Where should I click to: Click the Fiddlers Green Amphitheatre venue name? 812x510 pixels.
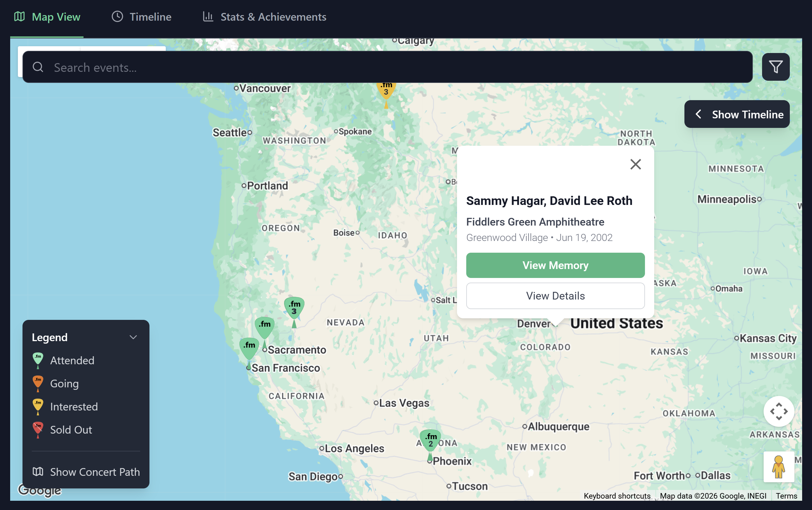(535, 222)
